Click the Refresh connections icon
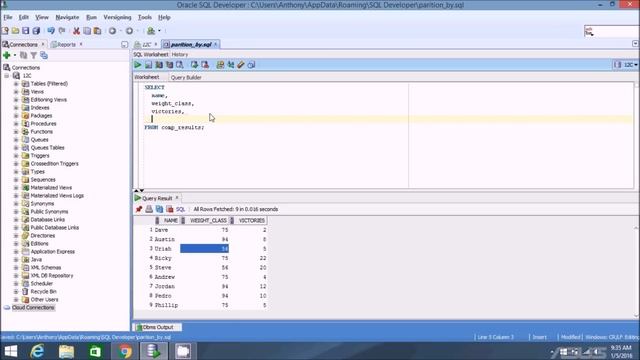Screen dimensions: 640x360 [x=24, y=55]
